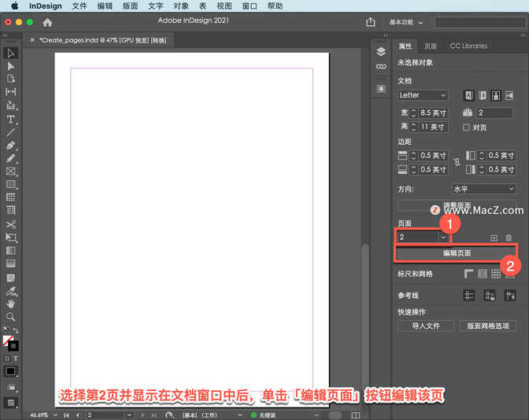Viewport: 529px width, 420px height.
Task: Go to previous page arrow
Action: pyautogui.click(x=78, y=415)
